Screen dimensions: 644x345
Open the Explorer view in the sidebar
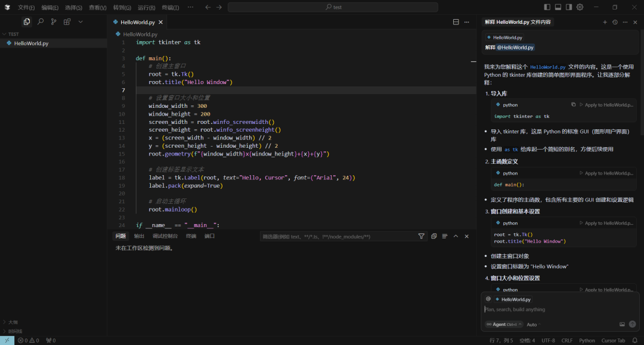tap(27, 21)
